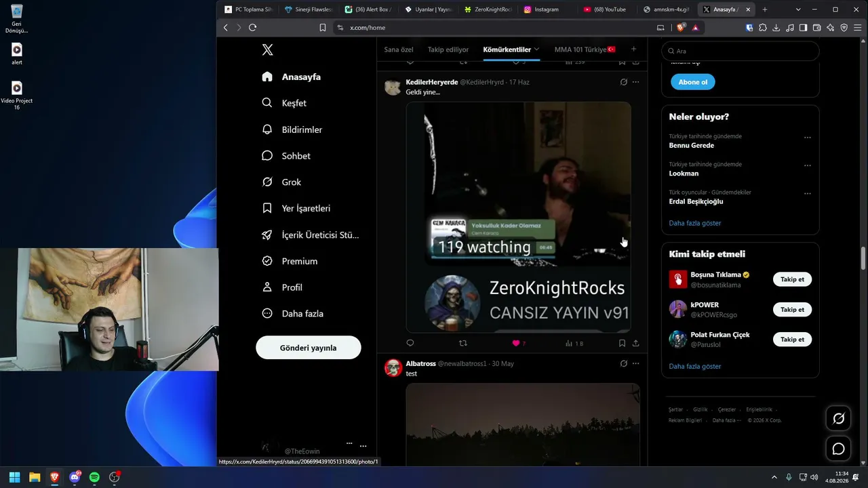868x488 pixels.
Task: Open browser extensions puzzle icon
Action: tap(763, 28)
